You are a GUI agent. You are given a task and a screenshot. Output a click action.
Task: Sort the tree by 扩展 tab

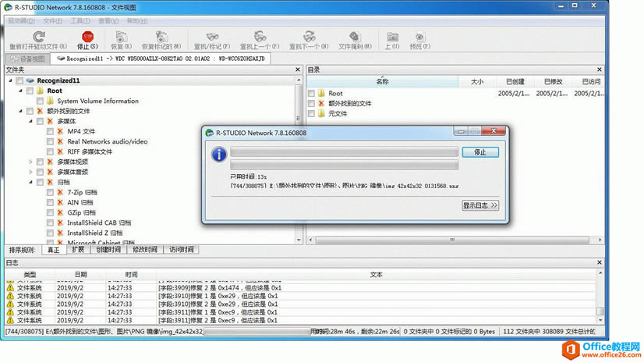[78, 250]
